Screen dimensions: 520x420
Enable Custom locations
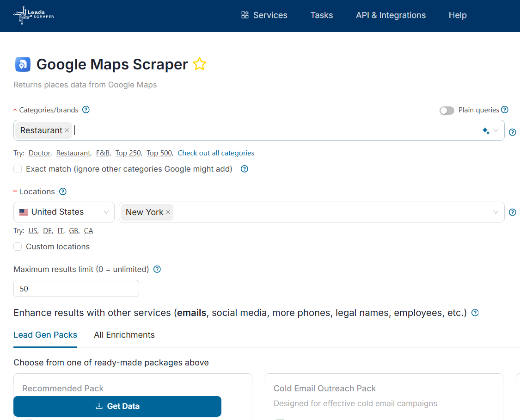pyautogui.click(x=17, y=247)
